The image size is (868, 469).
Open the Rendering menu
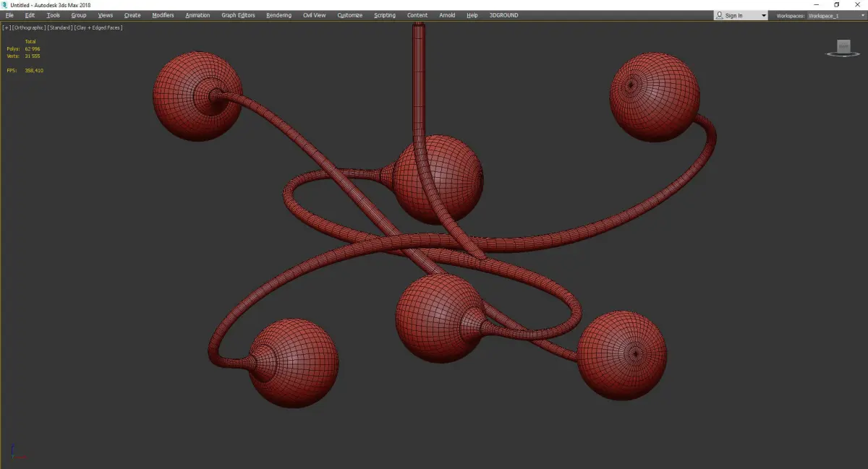278,15
